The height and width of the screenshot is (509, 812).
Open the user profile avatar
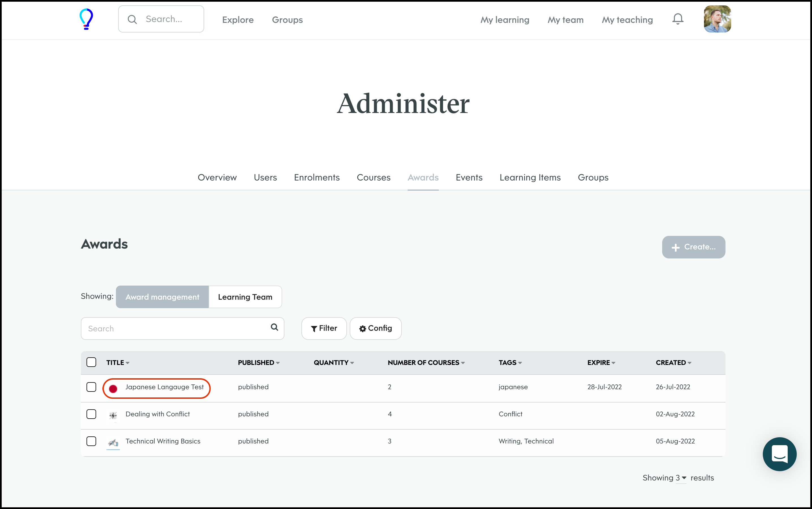[717, 19]
